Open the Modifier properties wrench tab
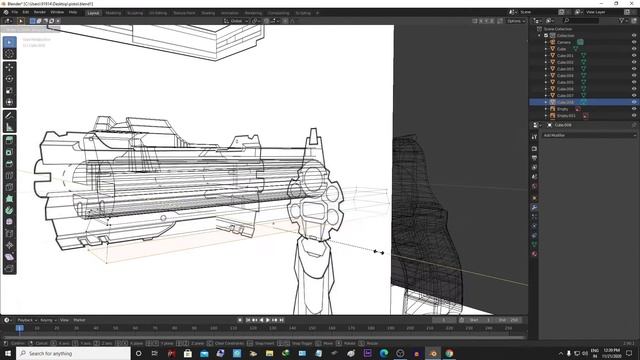 534,207
